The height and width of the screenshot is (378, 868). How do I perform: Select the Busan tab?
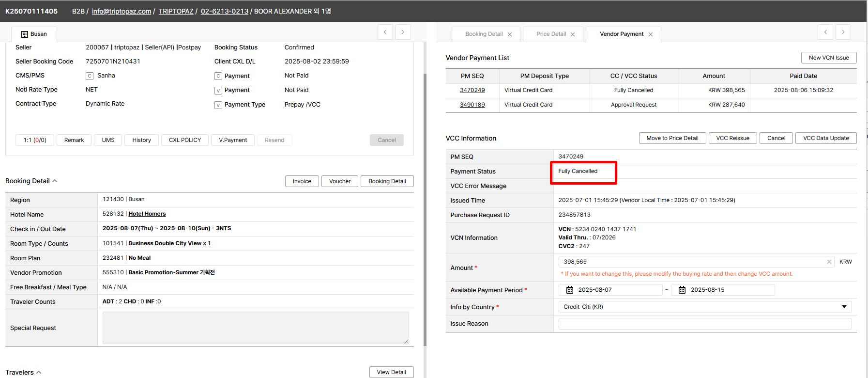pos(34,34)
